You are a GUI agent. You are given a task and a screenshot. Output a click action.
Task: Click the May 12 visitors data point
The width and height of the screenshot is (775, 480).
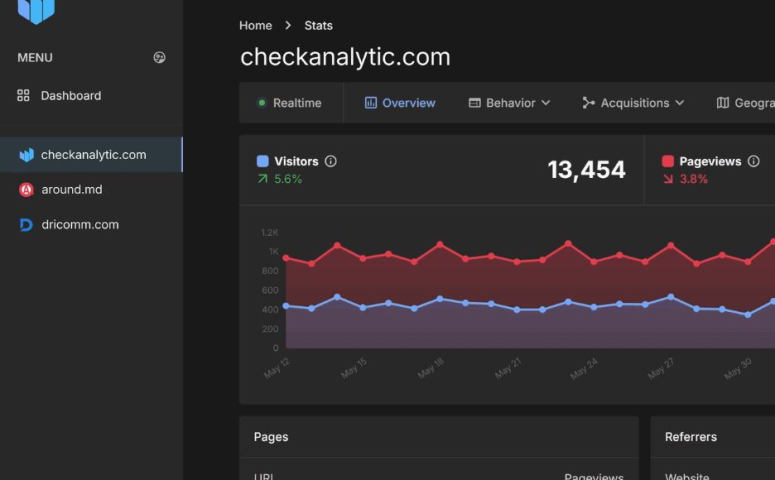[286, 306]
